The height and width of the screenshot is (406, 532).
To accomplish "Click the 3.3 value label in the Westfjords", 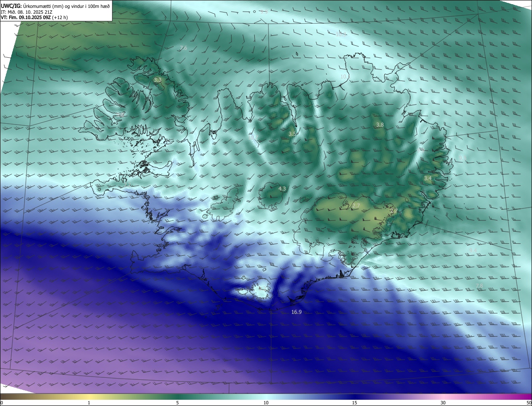I will 157,80.
